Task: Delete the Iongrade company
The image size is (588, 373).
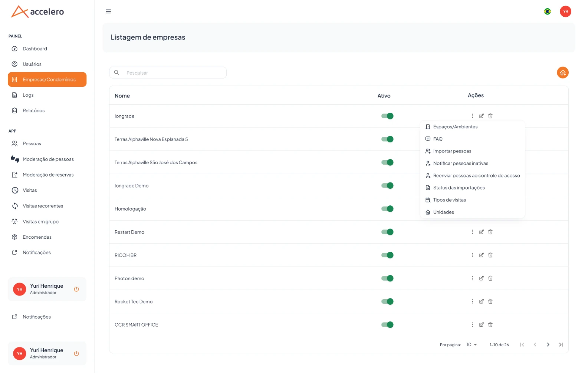Action: click(x=490, y=116)
